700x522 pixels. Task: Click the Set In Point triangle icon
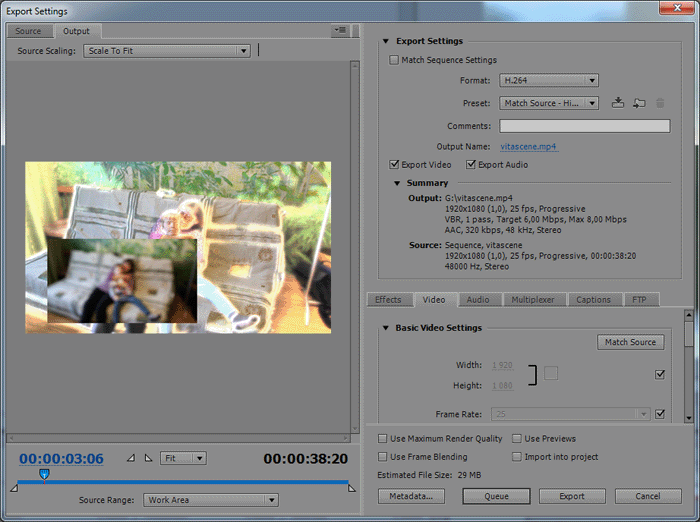[130, 458]
